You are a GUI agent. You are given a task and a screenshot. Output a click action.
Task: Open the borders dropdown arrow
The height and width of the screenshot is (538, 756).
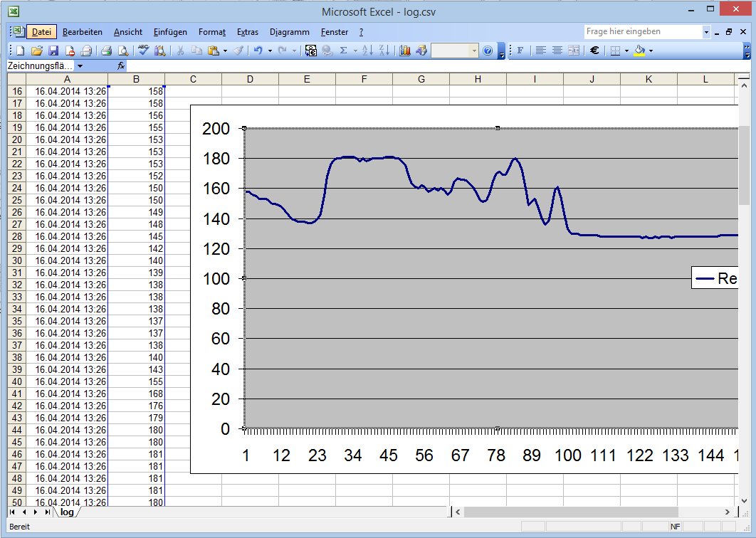pyautogui.click(x=626, y=51)
